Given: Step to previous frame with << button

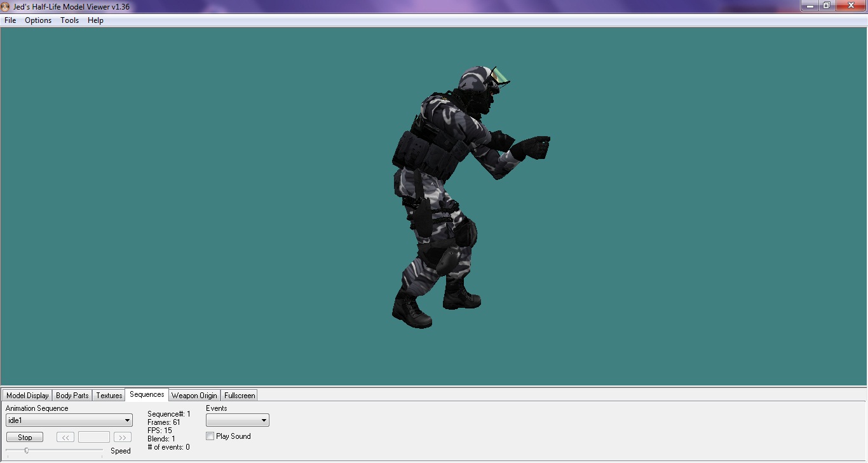Looking at the screenshot, I should [65, 438].
